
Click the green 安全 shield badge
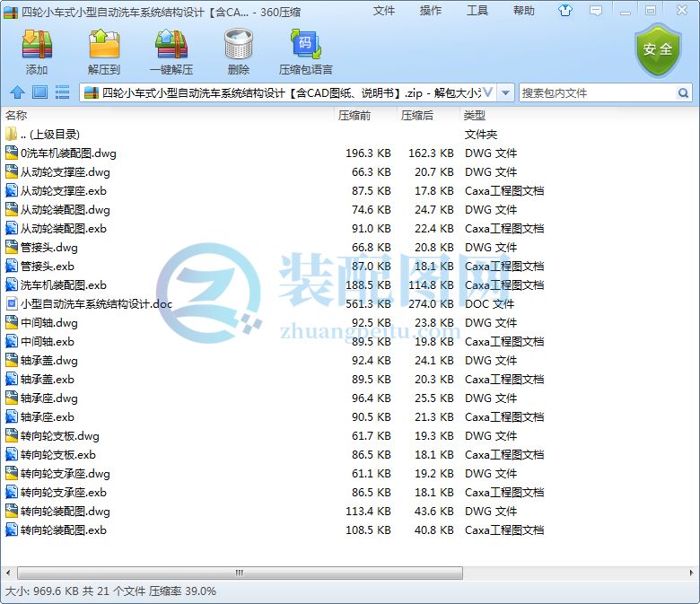658,50
